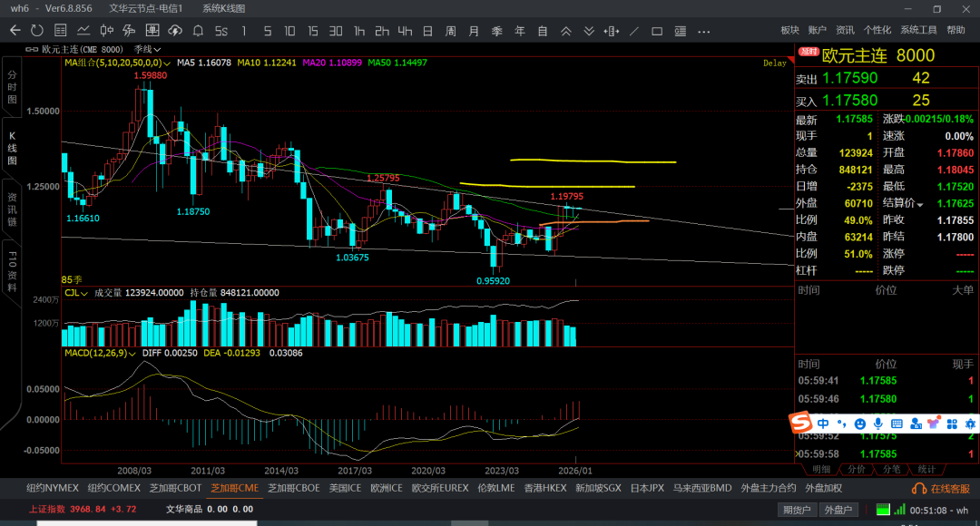Click the green connection status indicator

tap(883, 509)
